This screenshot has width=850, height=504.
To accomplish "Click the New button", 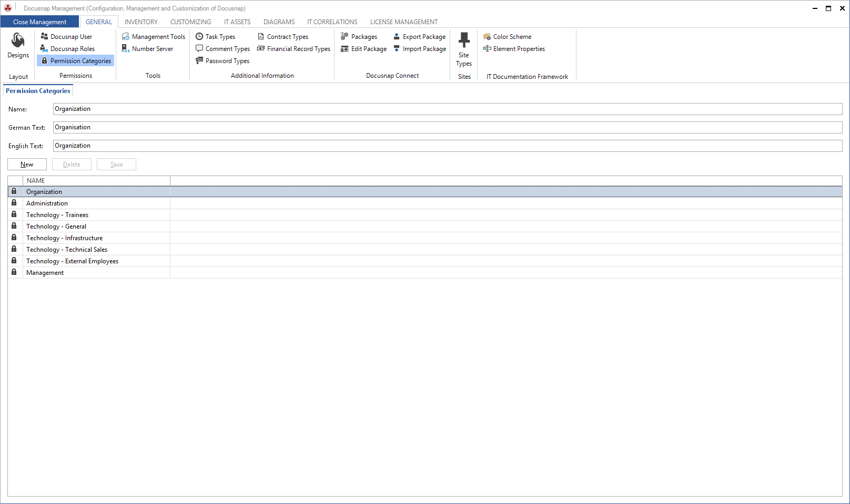I will point(27,164).
